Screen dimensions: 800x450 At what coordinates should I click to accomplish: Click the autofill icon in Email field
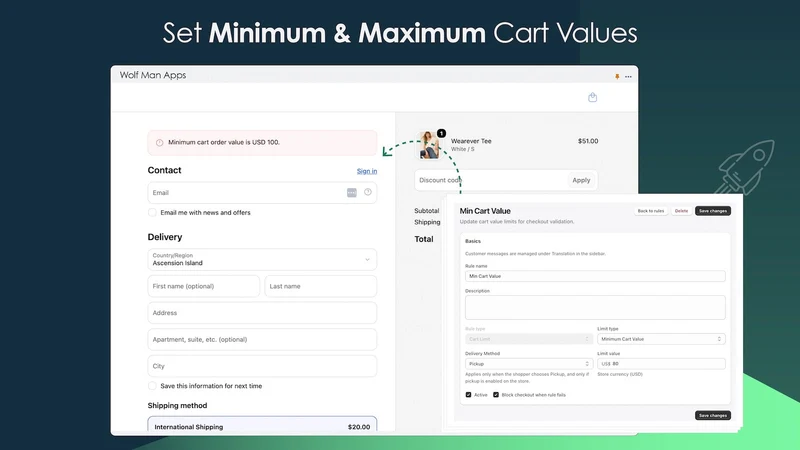352,192
